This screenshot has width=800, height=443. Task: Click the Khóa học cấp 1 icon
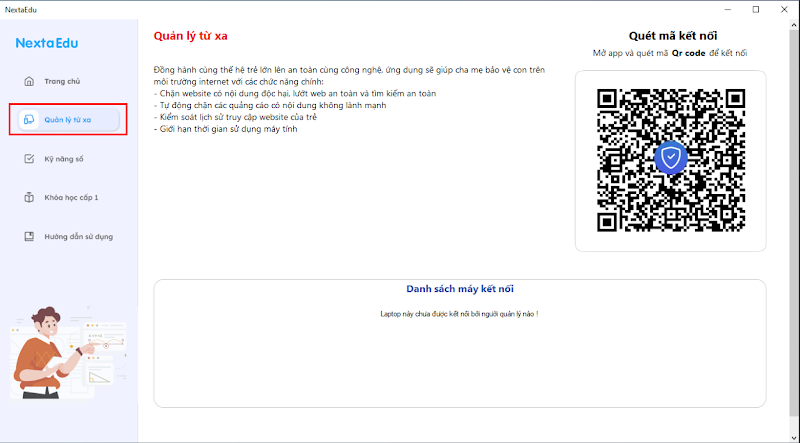click(x=29, y=198)
